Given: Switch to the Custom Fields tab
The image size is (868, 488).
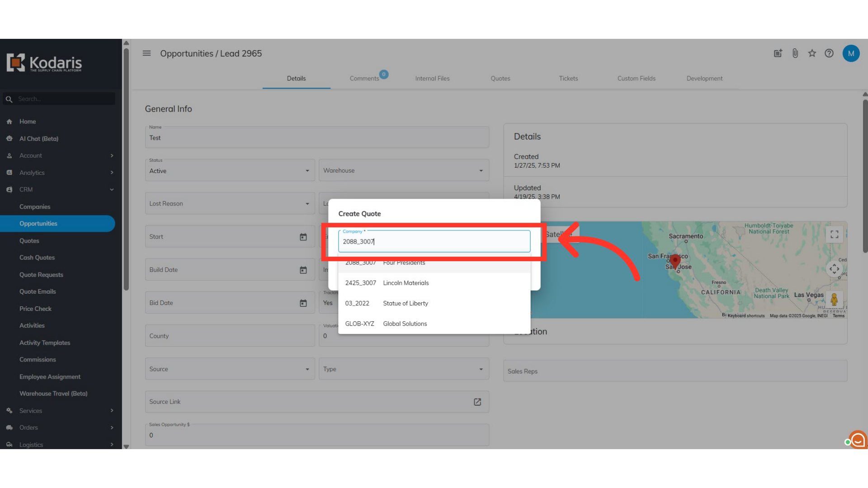Looking at the screenshot, I should coord(636,79).
